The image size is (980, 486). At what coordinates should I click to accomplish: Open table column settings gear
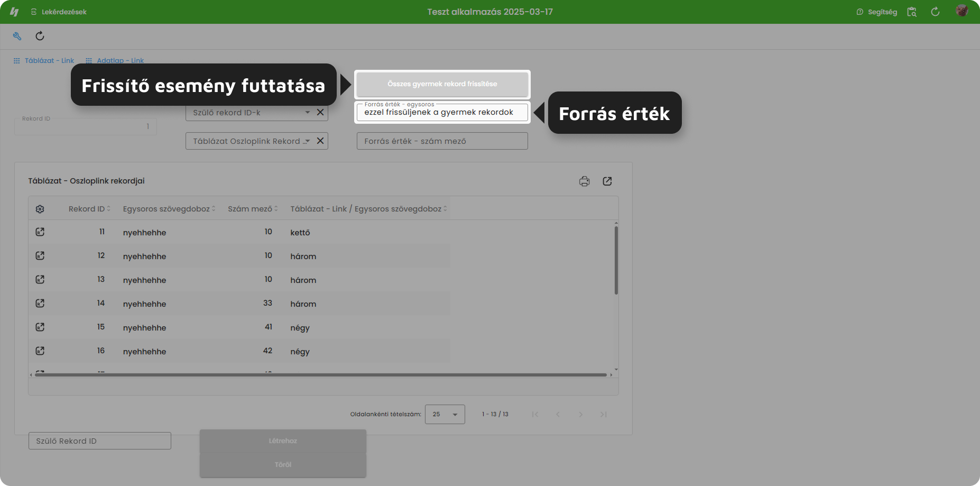pyautogui.click(x=40, y=209)
